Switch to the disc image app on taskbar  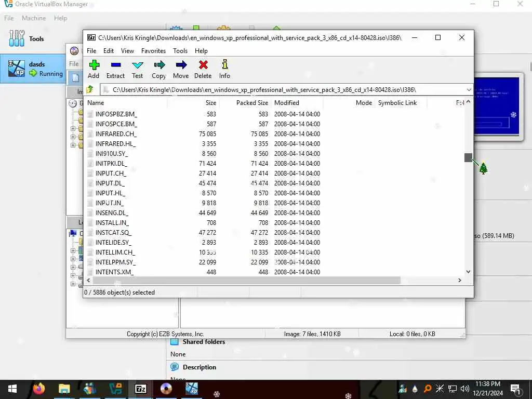point(166,389)
